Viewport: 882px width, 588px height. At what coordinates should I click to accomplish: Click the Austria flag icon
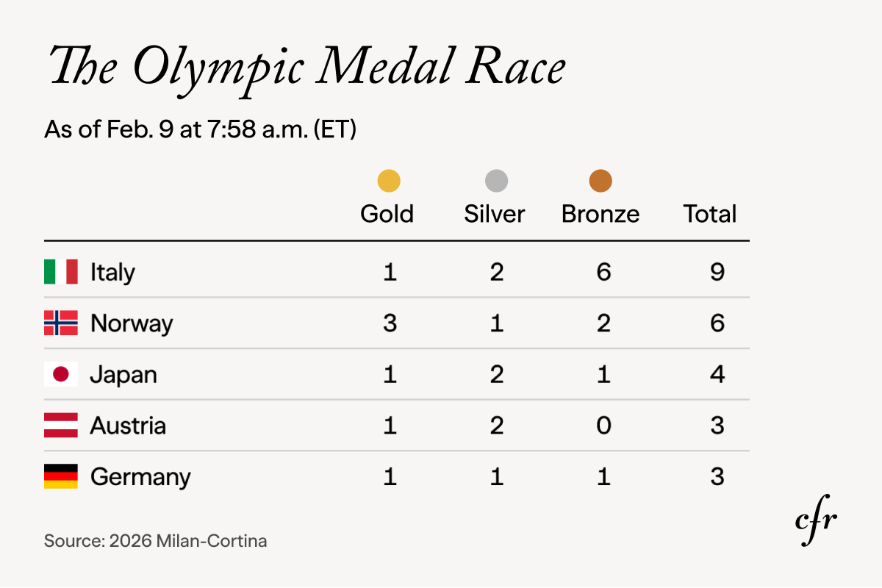pyautogui.click(x=61, y=426)
